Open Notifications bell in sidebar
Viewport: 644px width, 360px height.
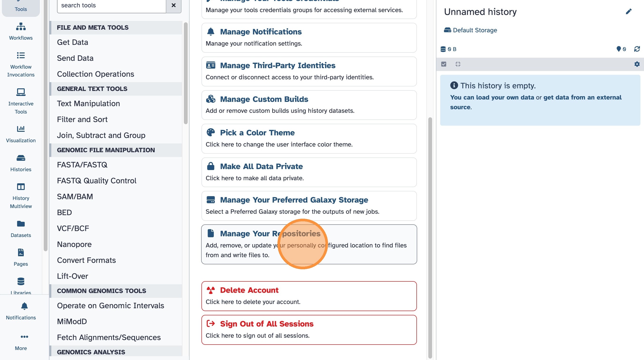[x=24, y=306]
